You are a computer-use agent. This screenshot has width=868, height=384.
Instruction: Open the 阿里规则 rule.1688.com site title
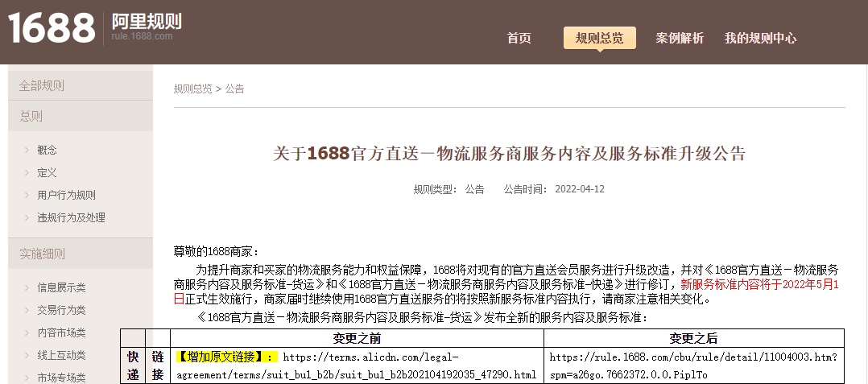tap(147, 27)
